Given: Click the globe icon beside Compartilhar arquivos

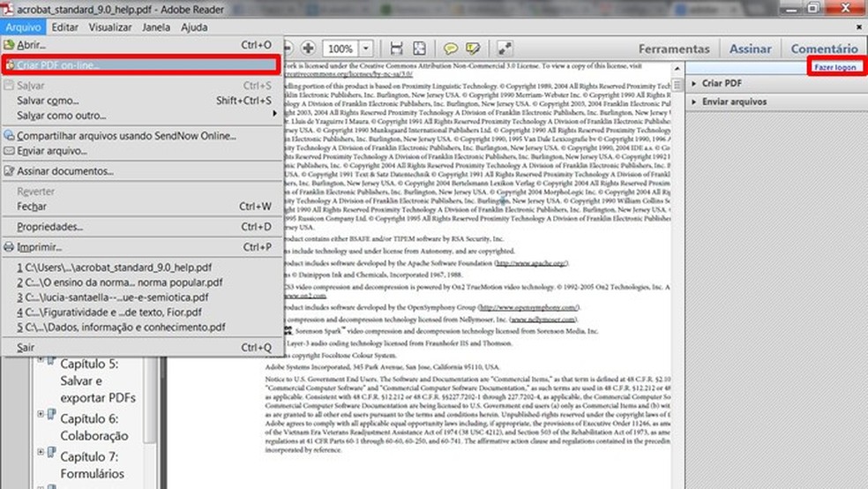Looking at the screenshot, I should tap(9, 135).
